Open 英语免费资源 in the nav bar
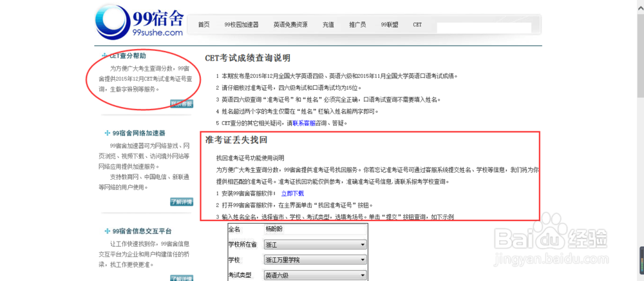The width and height of the screenshot is (644, 281). (290, 24)
